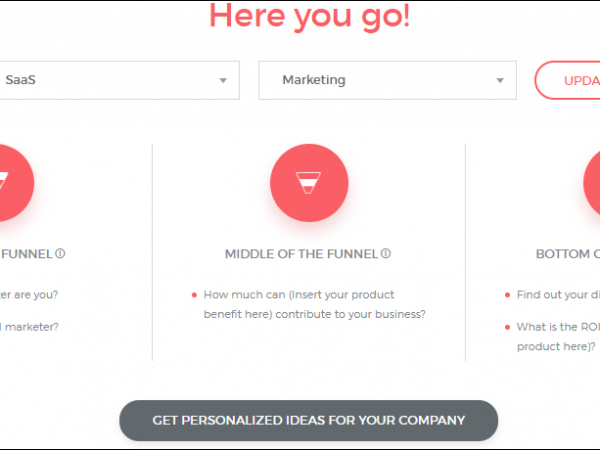Click the "How much can" product benefit idea
This screenshot has width=600, height=450.
[314, 304]
